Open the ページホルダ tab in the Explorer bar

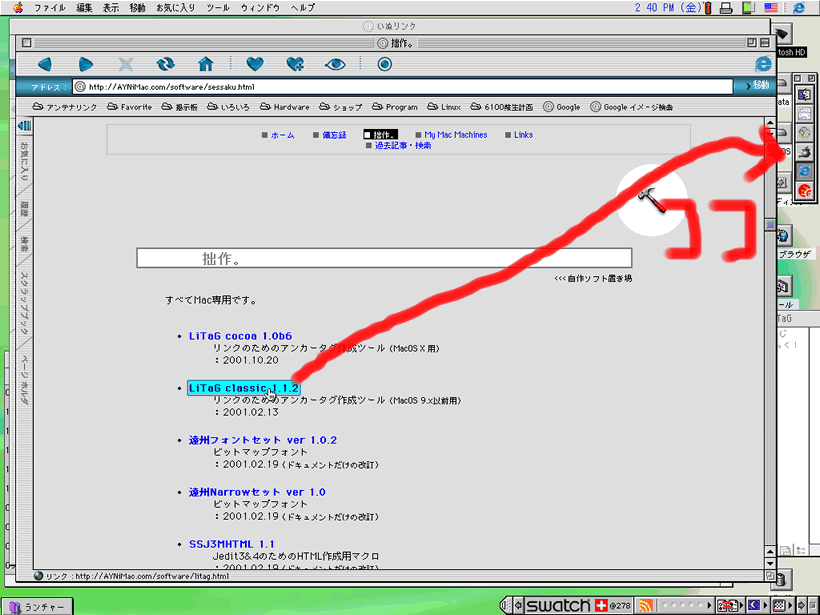24,381
